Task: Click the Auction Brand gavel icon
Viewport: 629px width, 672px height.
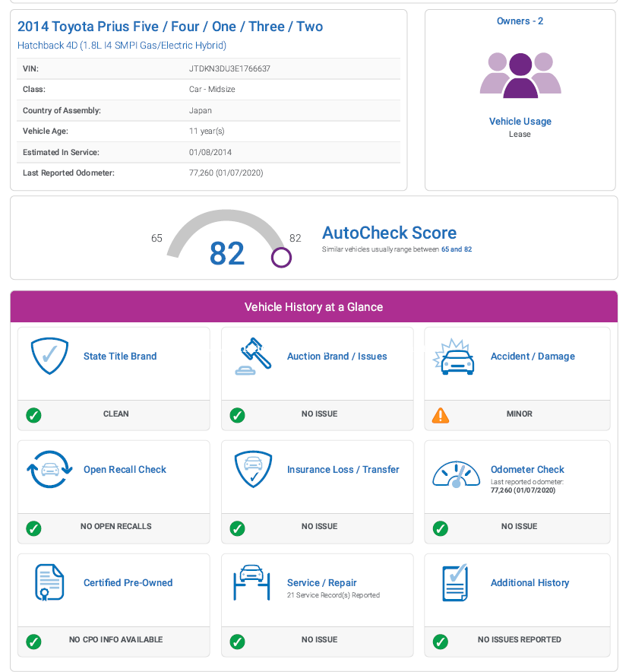Action: coord(253,356)
